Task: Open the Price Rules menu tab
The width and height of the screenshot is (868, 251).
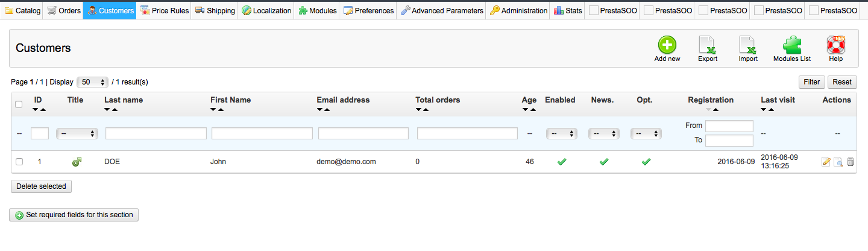Action: pyautogui.click(x=164, y=10)
